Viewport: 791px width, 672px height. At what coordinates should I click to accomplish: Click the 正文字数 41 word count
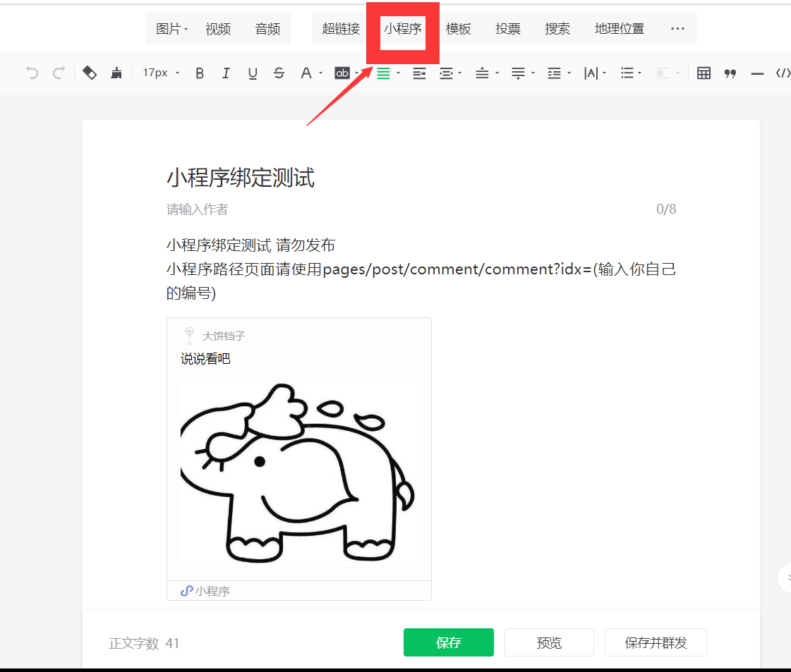click(x=144, y=643)
